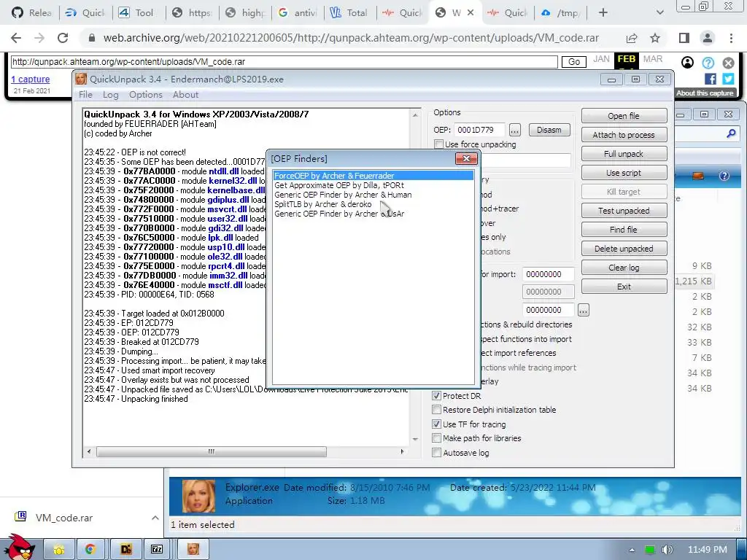Uncheck the Protect DR checkbox
This screenshot has height=560, width=747.
(436, 396)
